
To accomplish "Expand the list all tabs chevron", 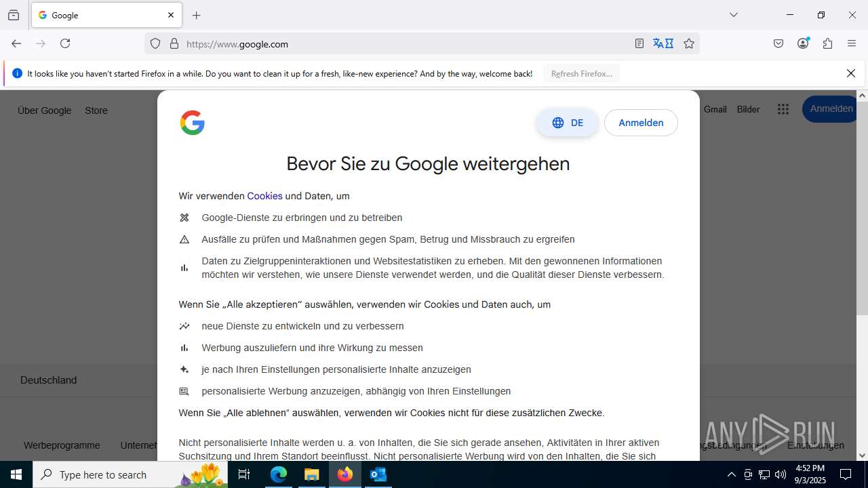I will pos(734,15).
